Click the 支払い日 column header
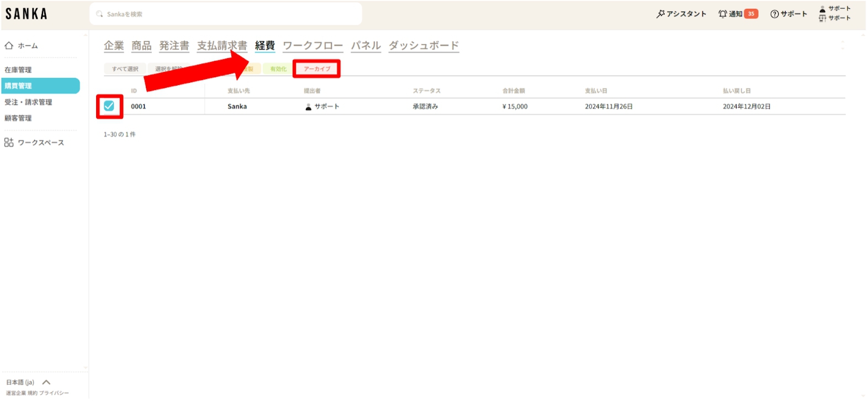Image resolution: width=868 pixels, height=403 pixels. (596, 91)
